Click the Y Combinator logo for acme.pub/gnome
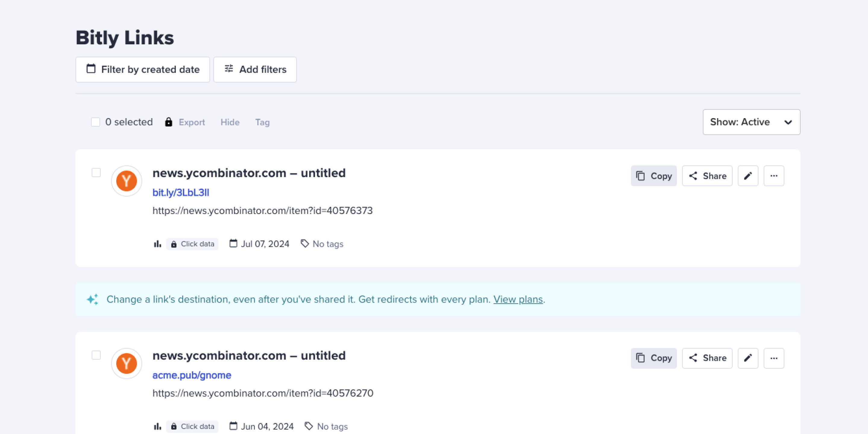Screen dimensions: 868x434 [126, 363]
